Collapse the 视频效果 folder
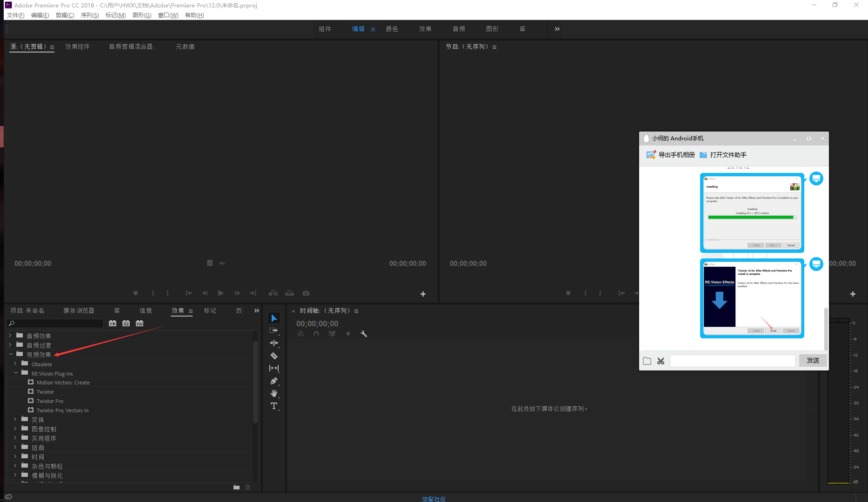Viewport: 868px width, 502px height. pos(11,354)
